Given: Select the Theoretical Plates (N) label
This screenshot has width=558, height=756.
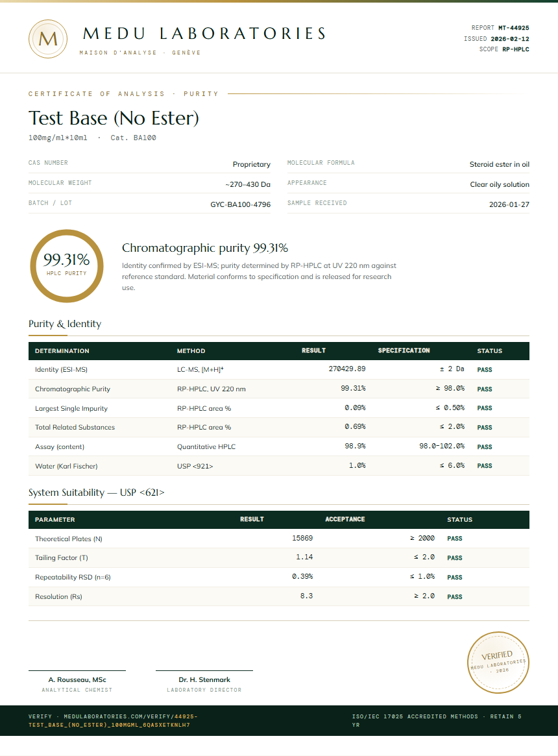Looking at the screenshot, I should [69, 539].
